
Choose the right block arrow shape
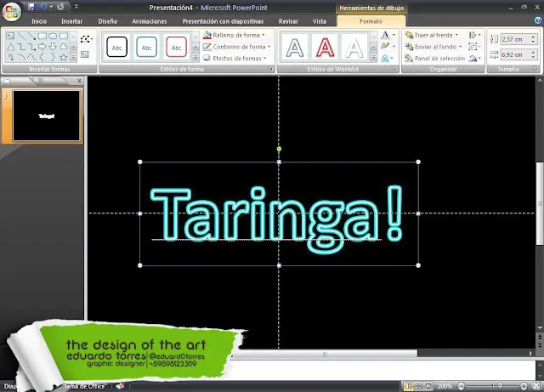click(42, 47)
